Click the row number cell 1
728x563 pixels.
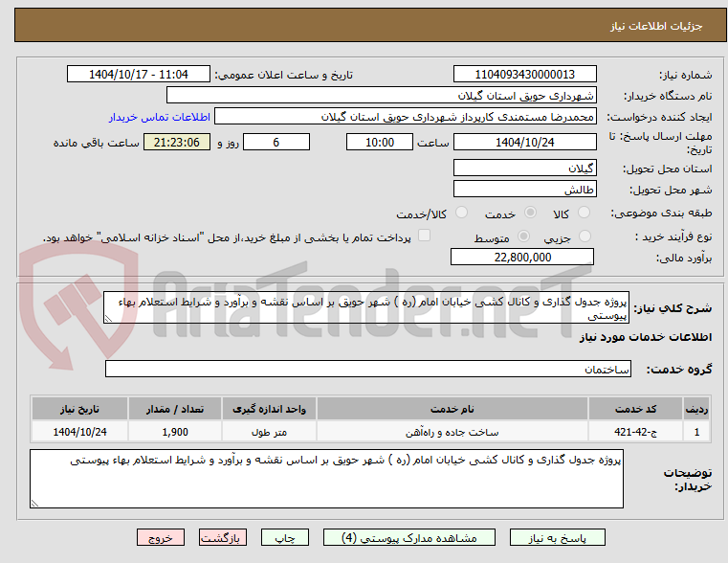696,432
